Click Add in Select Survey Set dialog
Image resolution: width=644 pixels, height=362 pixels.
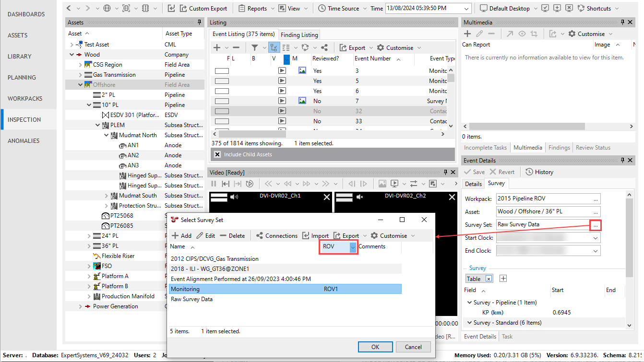181,235
